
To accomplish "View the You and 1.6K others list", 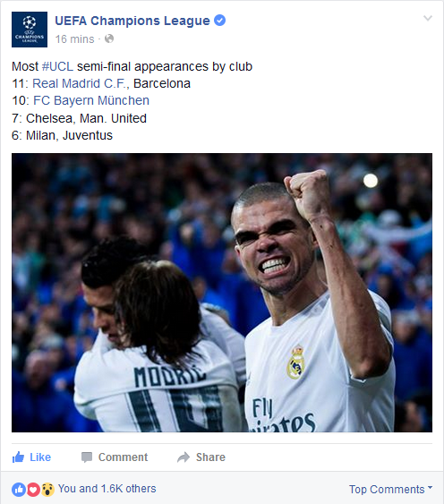I will [107, 489].
